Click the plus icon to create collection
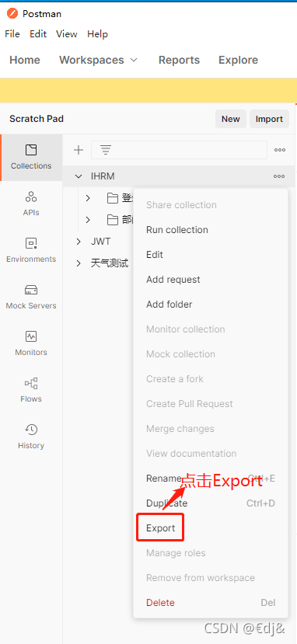Image resolution: width=297 pixels, height=644 pixels. click(x=78, y=150)
